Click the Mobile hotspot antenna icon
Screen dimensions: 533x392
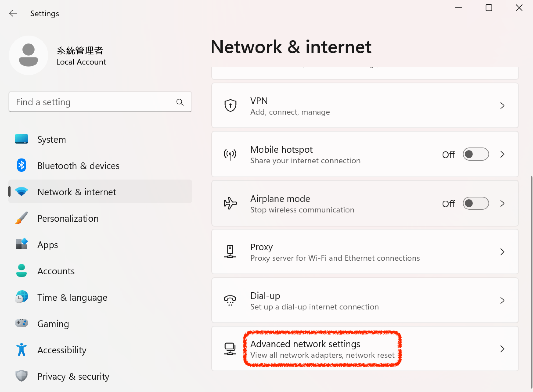click(x=230, y=155)
